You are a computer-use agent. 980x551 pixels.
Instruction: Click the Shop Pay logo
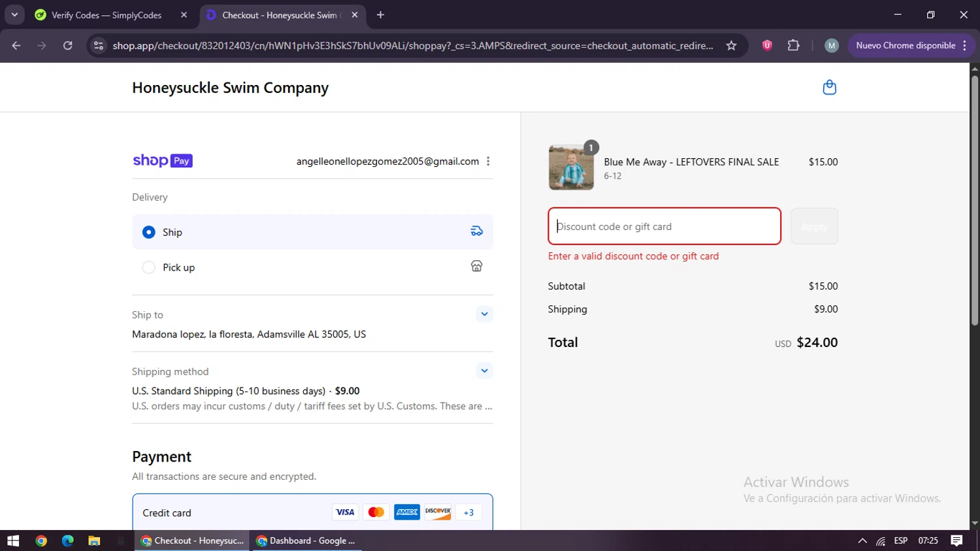163,161
